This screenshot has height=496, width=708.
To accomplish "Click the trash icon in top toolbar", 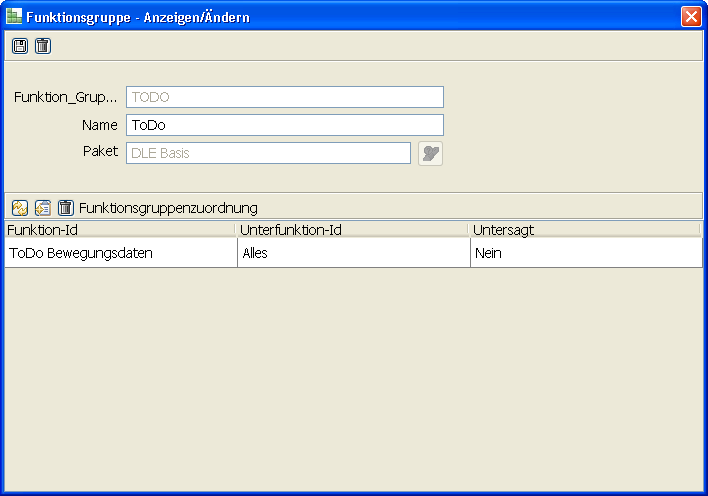I will pyautogui.click(x=42, y=46).
